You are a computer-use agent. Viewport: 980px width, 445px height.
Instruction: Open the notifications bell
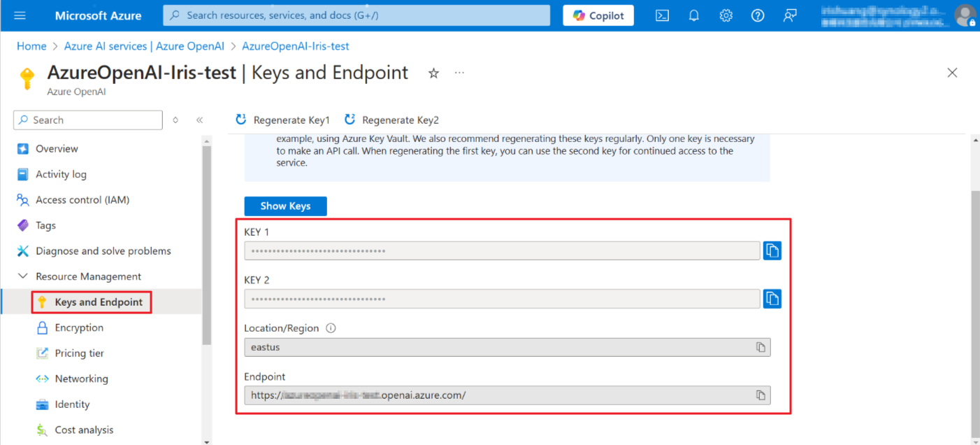click(x=694, y=15)
